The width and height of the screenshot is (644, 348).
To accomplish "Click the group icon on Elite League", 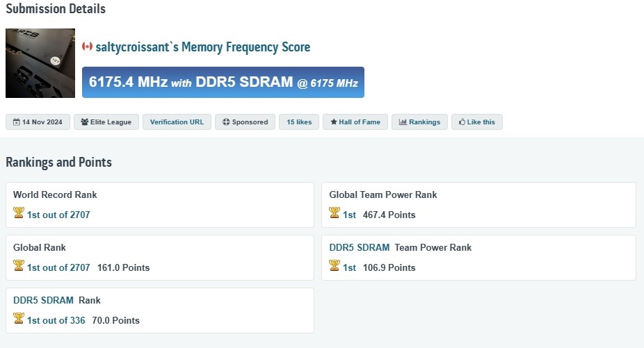I will 85,122.
